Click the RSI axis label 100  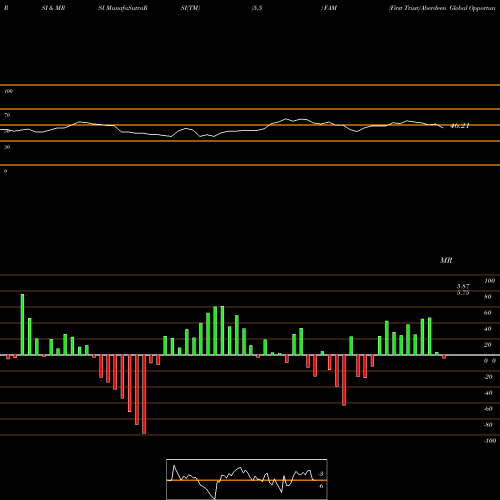(8, 91)
